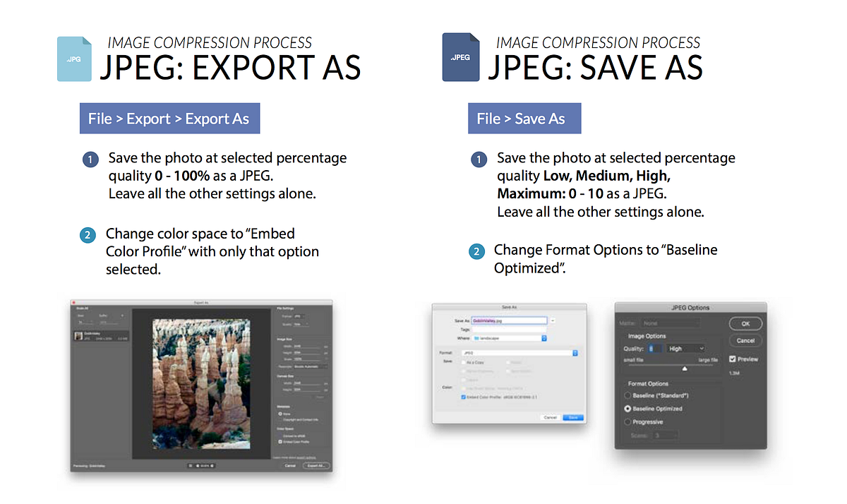
Task: Click the light blue .JPG file icon
Action: [74, 59]
